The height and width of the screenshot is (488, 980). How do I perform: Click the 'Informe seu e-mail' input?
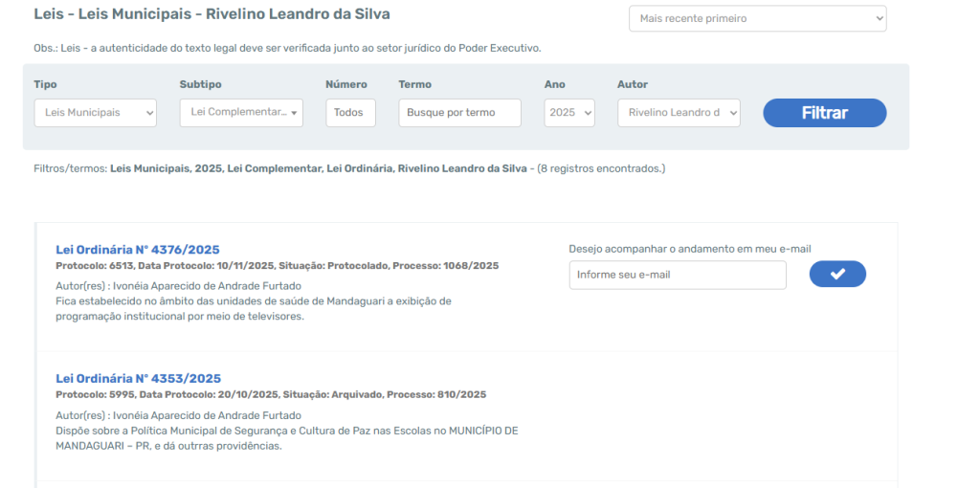coord(677,276)
